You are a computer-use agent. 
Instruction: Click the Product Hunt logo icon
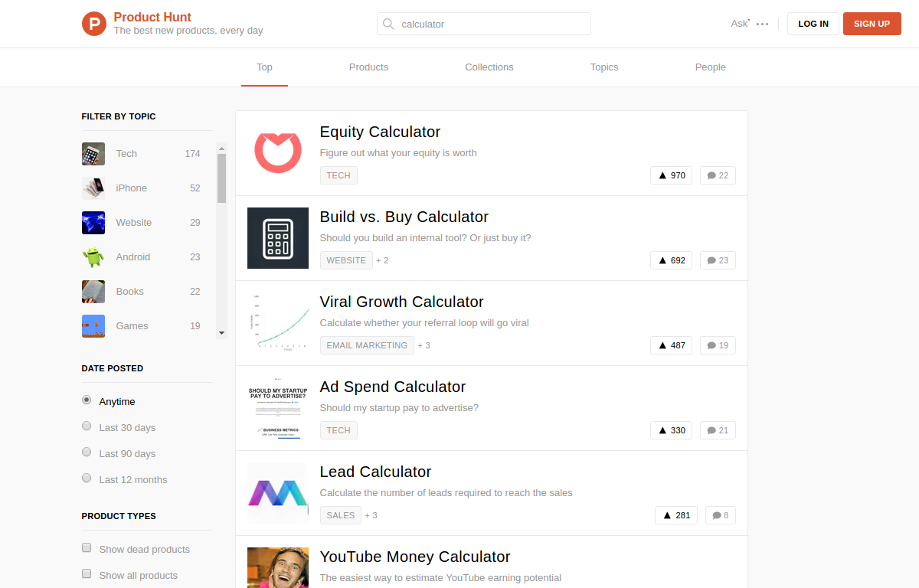[94, 24]
